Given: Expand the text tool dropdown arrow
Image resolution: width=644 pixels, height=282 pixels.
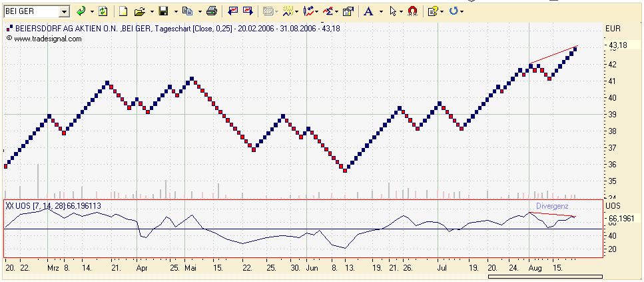Looking at the screenshot, I should coord(381,11).
